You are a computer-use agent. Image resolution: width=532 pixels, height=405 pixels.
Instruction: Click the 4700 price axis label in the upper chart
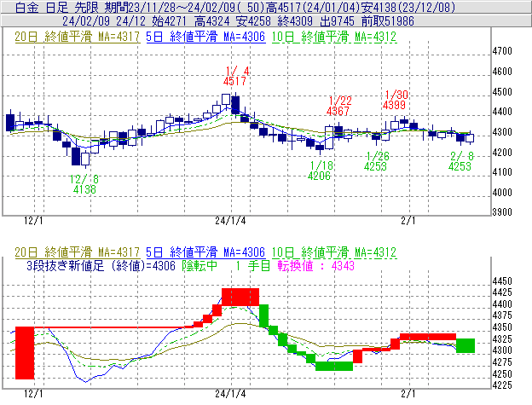502,51
